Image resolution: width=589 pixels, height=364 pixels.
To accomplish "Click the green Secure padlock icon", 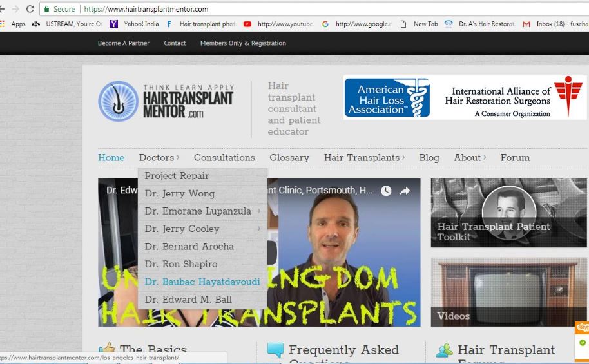I will [46, 8].
